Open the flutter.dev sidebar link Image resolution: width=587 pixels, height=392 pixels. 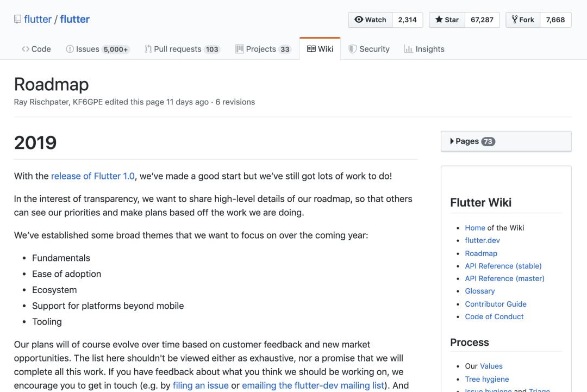point(482,240)
